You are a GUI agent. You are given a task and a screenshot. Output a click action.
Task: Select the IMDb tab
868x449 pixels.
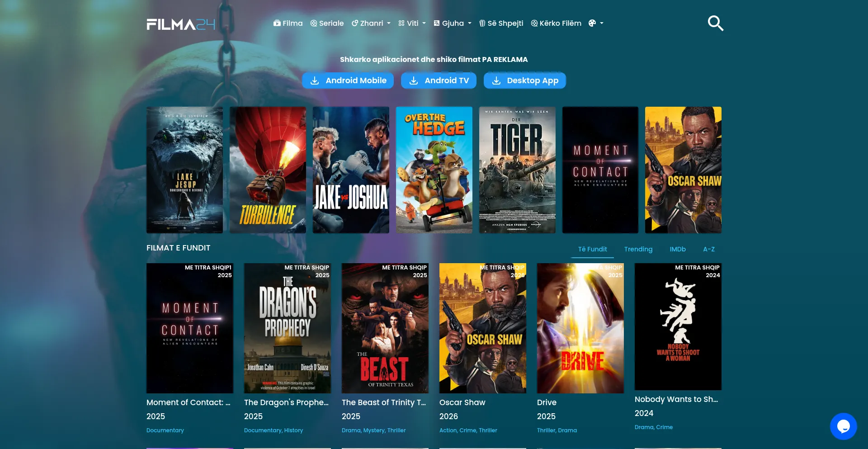678,249
